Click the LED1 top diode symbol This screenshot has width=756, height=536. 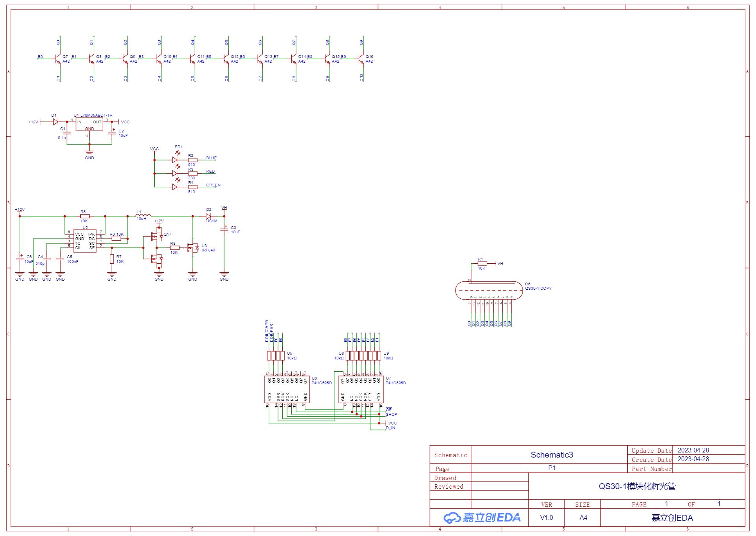(x=175, y=160)
